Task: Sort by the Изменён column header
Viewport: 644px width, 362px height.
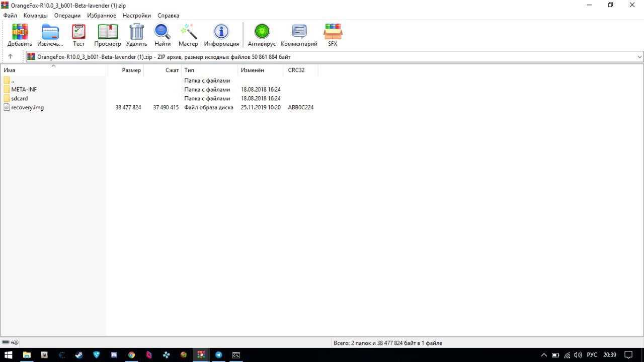Action: click(261, 70)
